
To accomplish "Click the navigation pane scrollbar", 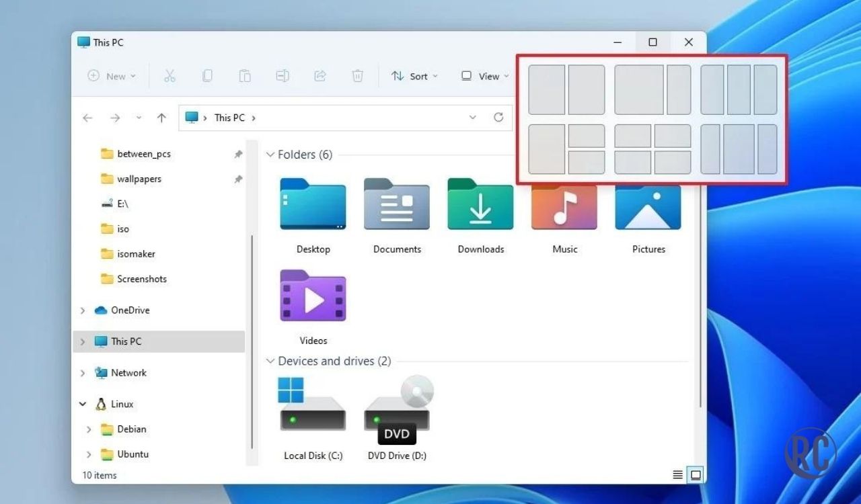I will pos(252,343).
